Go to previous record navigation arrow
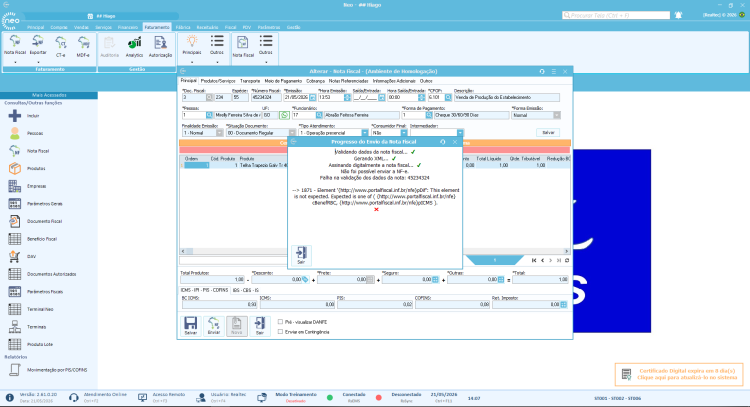 tap(542, 260)
